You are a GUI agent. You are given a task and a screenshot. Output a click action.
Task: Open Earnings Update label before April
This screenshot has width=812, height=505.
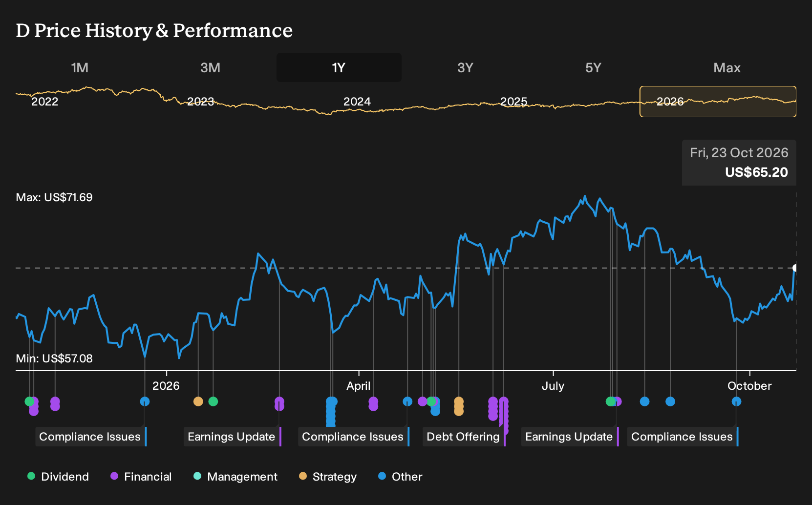point(232,437)
